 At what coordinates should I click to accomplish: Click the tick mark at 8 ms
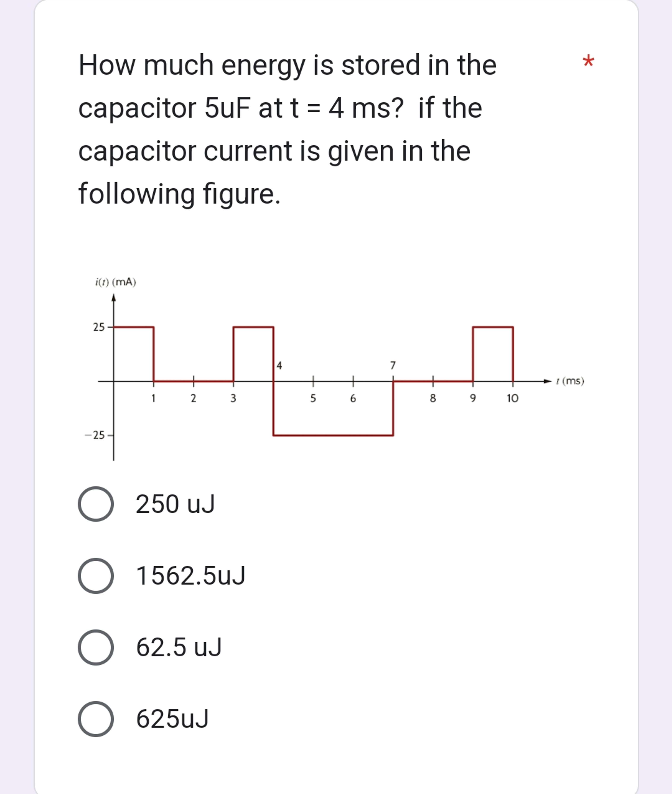[434, 381]
